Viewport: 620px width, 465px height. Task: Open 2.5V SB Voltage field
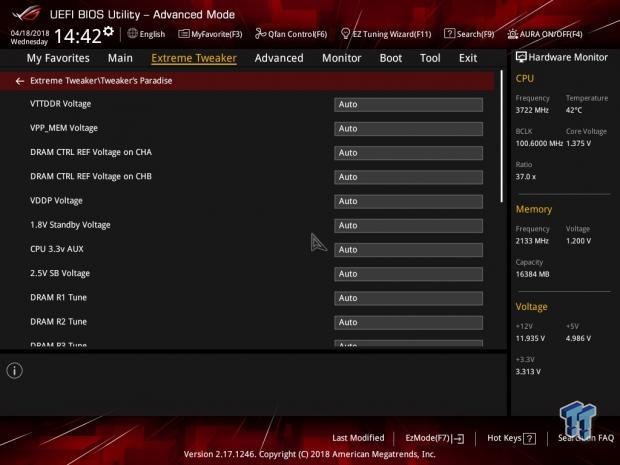(x=408, y=274)
